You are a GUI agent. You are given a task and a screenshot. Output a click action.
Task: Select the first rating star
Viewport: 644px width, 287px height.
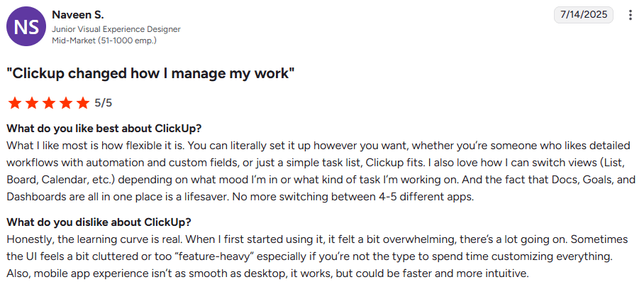[14, 103]
